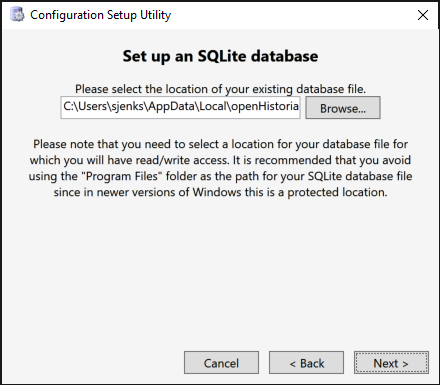This screenshot has width=440, height=385.
Task: Click the Browse... button
Action: click(343, 108)
